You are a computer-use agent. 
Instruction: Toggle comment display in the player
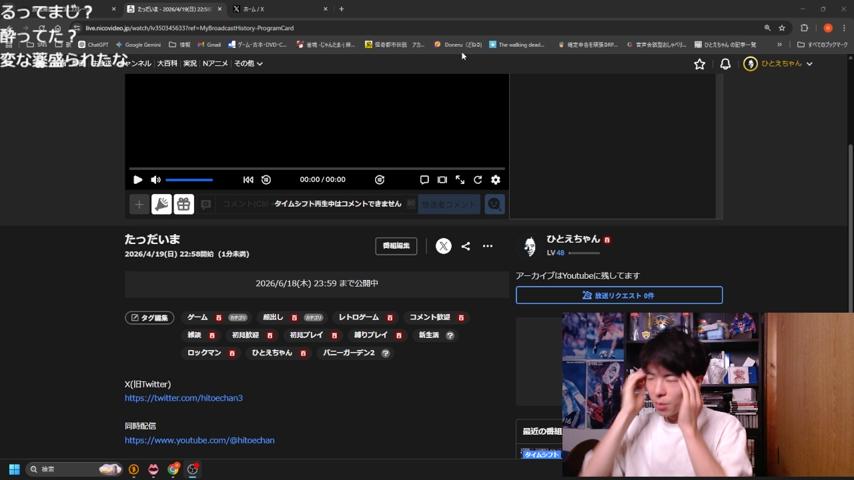click(424, 180)
